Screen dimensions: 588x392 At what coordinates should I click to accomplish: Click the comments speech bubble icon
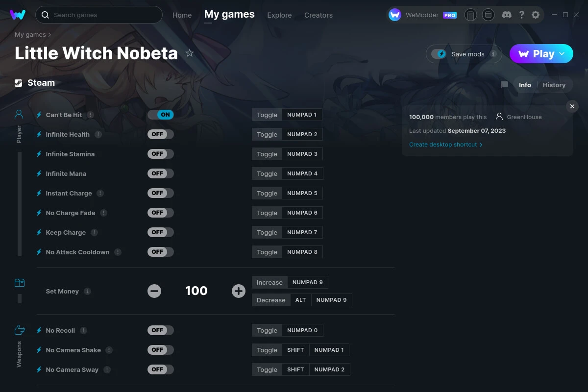point(504,85)
